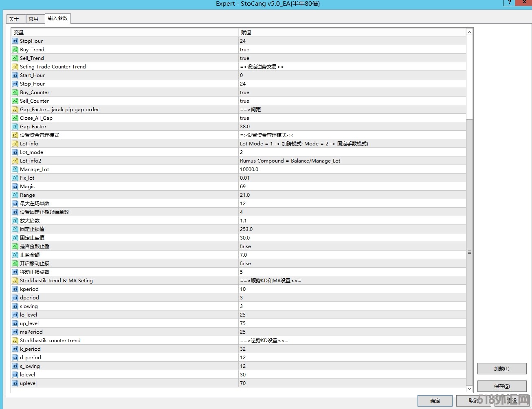This screenshot has height=409, width=532.
Task: Click the integer icon beside StopHour
Action: [15, 41]
